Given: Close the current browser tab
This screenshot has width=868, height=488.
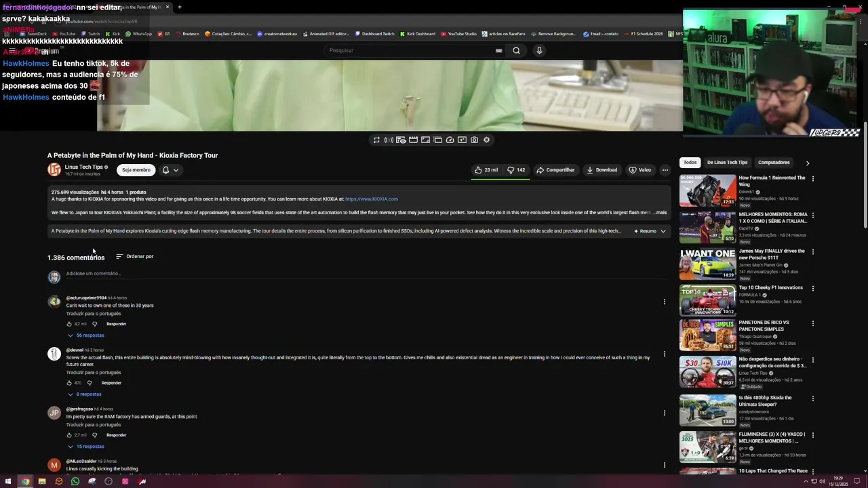Looking at the screenshot, I should click(x=167, y=7).
